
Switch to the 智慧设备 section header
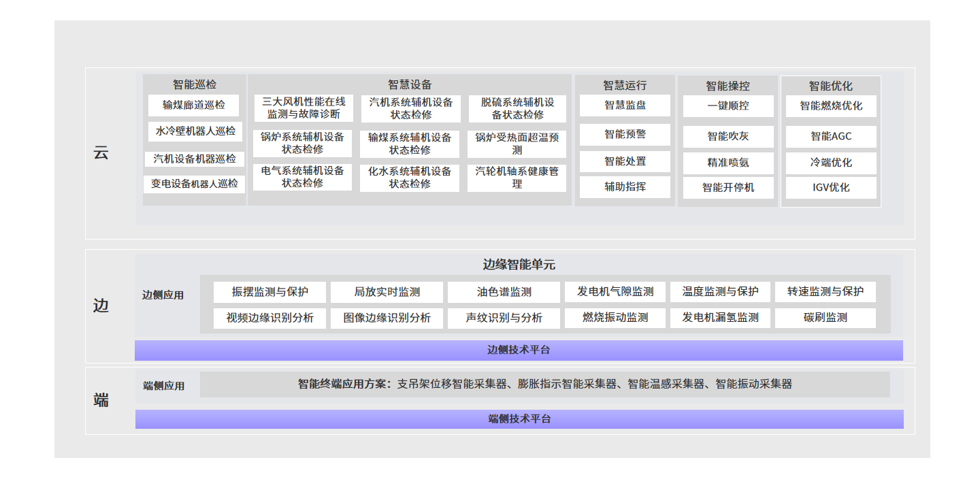click(x=410, y=85)
